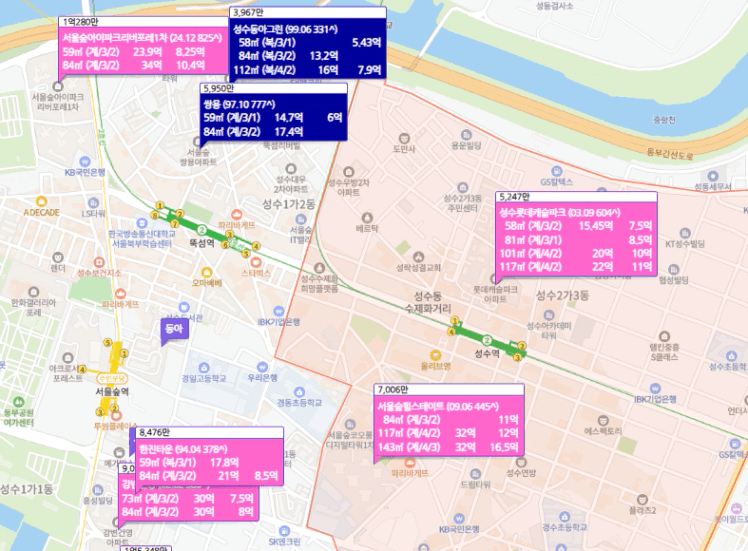Click the 서울숲역 수인분당 station marker

113,379
